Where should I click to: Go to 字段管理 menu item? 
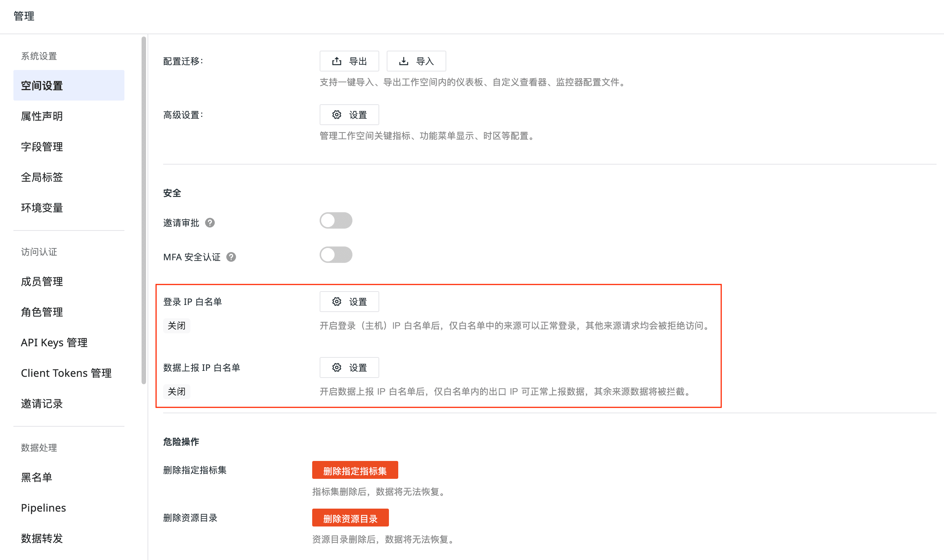tap(42, 147)
